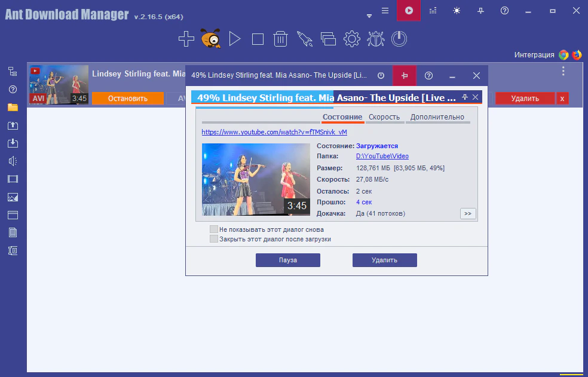Click the video thumbnail in the dialog
The image size is (588, 377).
[256, 179]
